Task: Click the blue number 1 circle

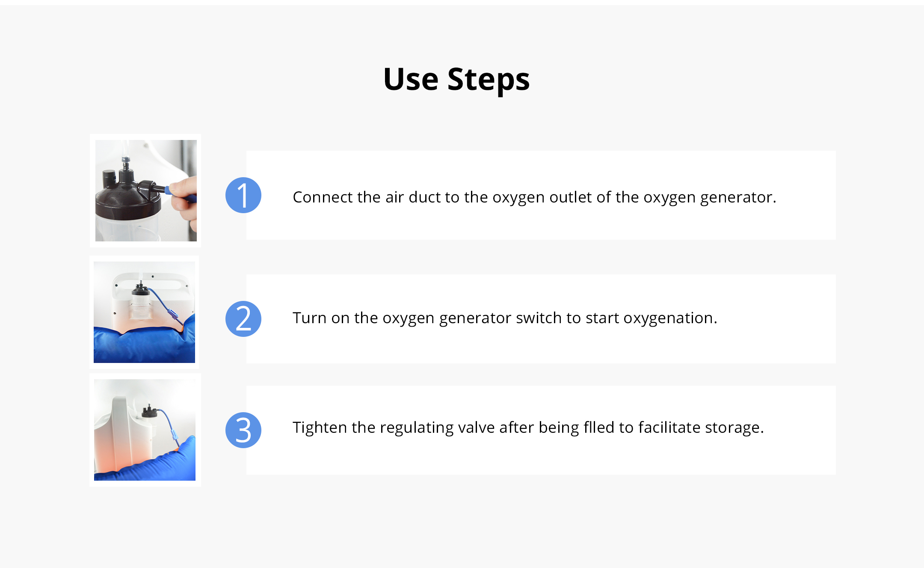Action: 243,195
